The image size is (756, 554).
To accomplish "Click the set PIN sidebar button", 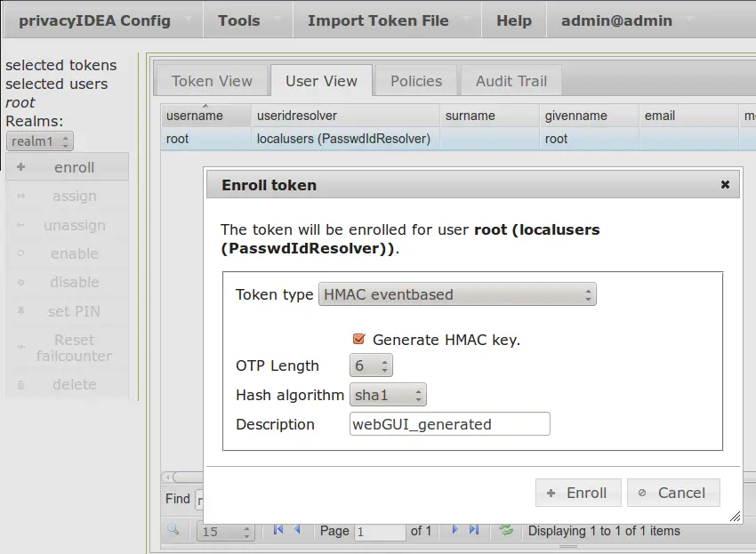I will coord(67,311).
